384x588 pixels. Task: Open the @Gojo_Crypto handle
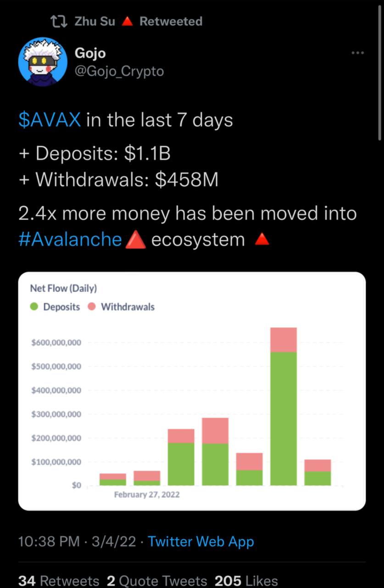(119, 72)
